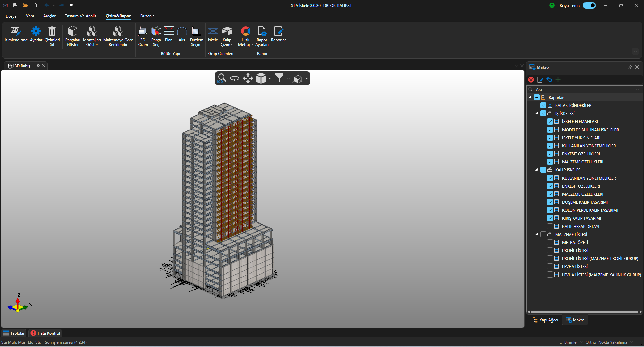Image resolution: width=644 pixels, height=347 pixels.
Task: Open the 3D Çizim tool
Action: coord(143,32)
